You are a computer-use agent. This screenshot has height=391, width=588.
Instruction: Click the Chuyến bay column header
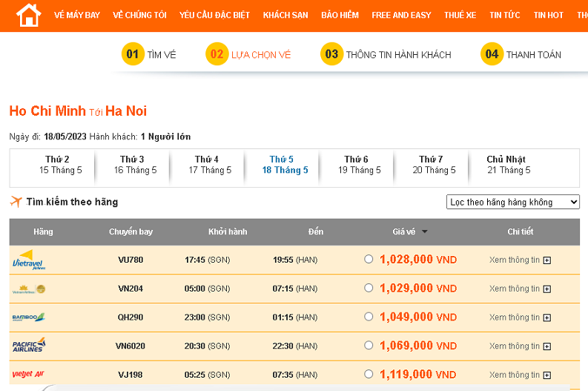(x=131, y=231)
